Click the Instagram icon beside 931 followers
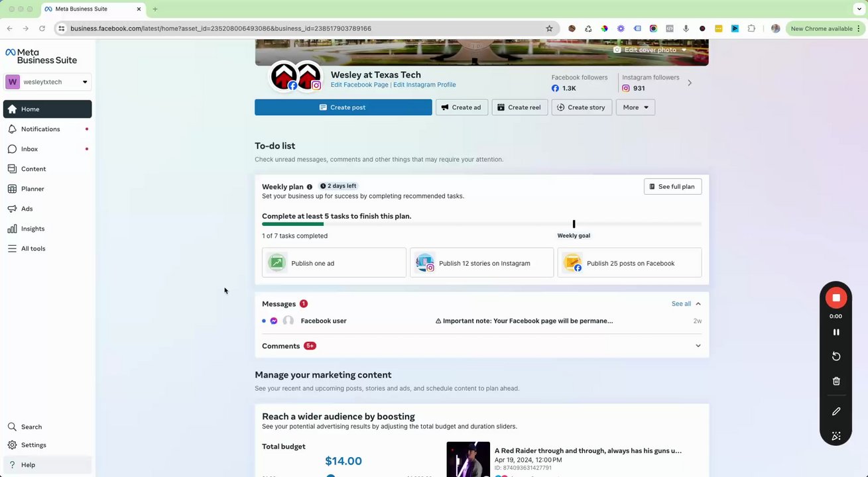Screen dimensions: 868x477 (x=626, y=88)
